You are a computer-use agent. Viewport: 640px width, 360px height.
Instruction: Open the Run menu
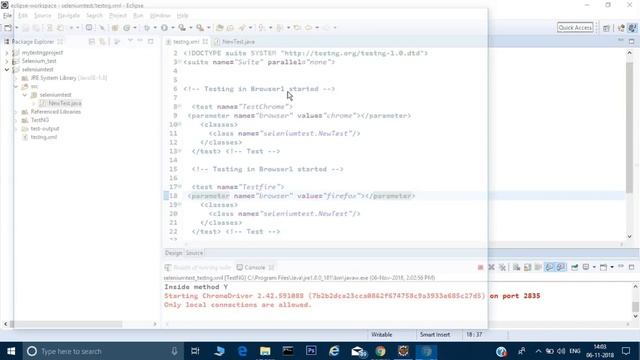138,16
